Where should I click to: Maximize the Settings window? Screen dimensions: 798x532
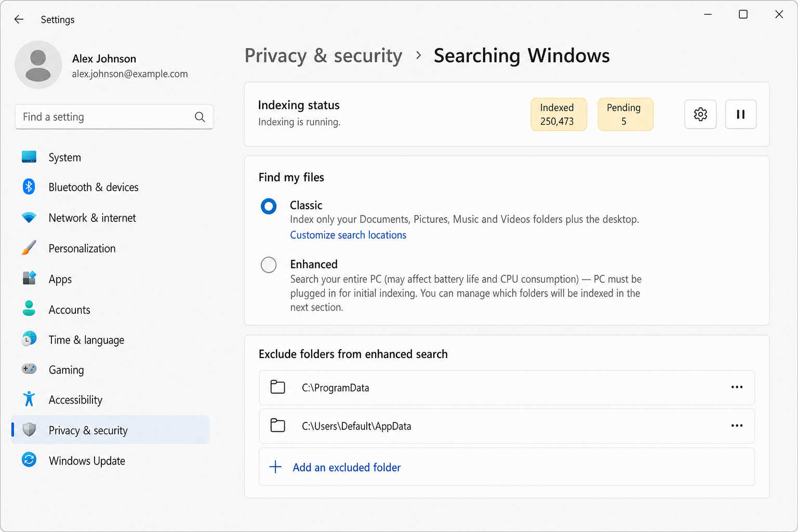coord(743,14)
